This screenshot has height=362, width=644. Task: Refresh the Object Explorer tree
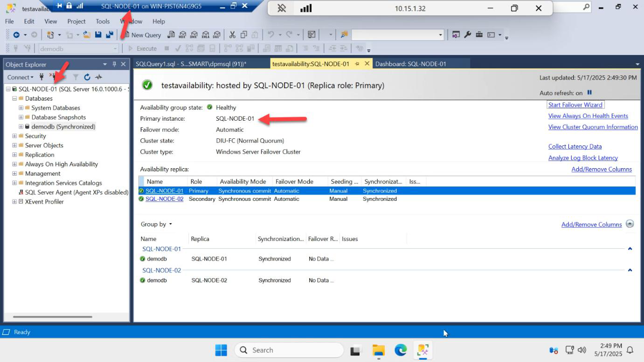pos(87,77)
